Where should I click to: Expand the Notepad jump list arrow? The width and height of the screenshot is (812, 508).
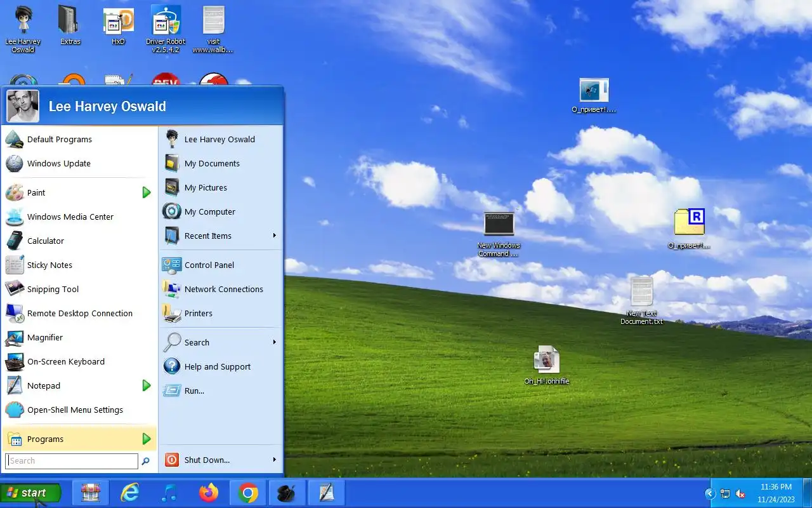147,385
